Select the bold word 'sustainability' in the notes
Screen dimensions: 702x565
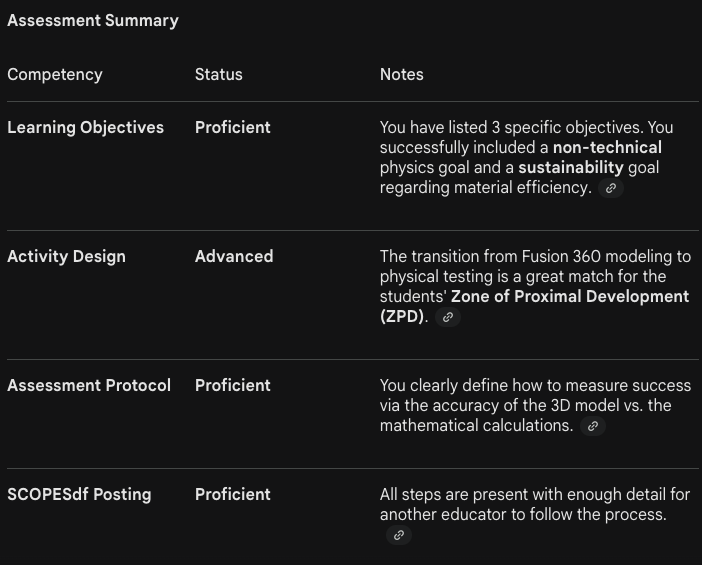[x=570, y=167]
